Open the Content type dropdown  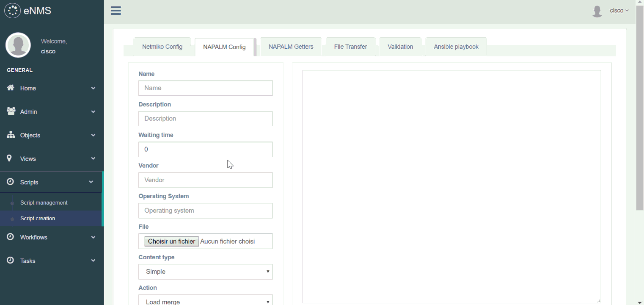(x=205, y=272)
